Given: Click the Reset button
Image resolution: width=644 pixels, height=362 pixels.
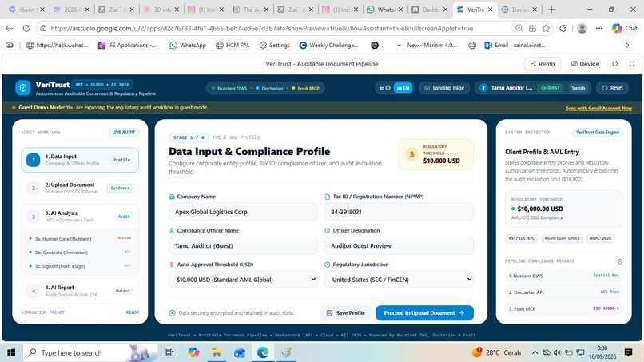Looking at the screenshot, I should pos(612,88).
